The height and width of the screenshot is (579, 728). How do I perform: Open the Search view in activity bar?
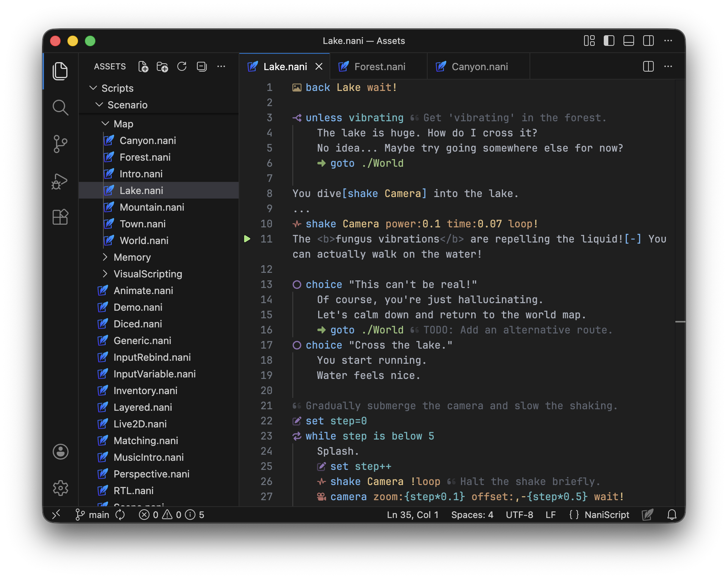60,108
